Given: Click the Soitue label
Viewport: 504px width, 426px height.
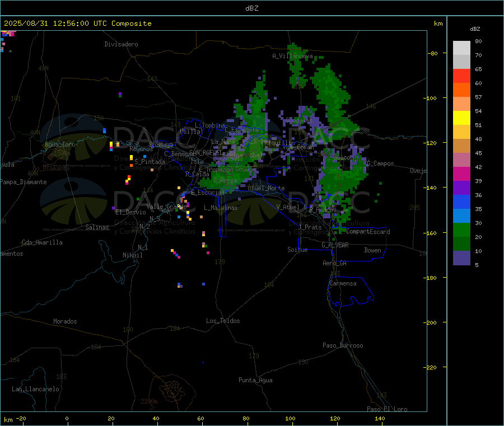Looking at the screenshot, I should point(297,250).
